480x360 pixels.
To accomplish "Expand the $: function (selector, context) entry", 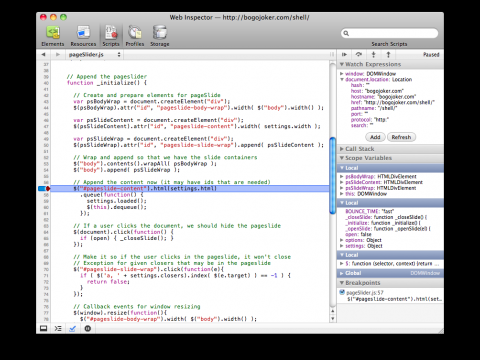I will coord(341,263).
